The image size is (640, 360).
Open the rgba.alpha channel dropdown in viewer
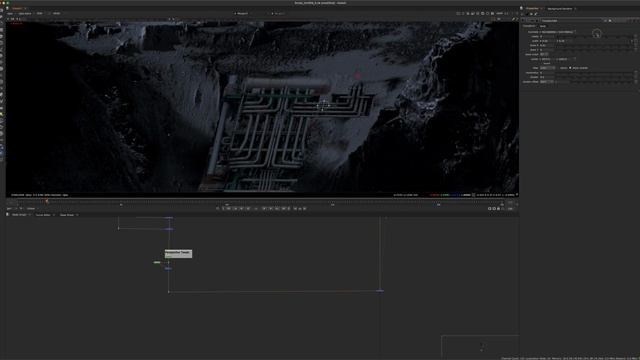(x=25, y=13)
